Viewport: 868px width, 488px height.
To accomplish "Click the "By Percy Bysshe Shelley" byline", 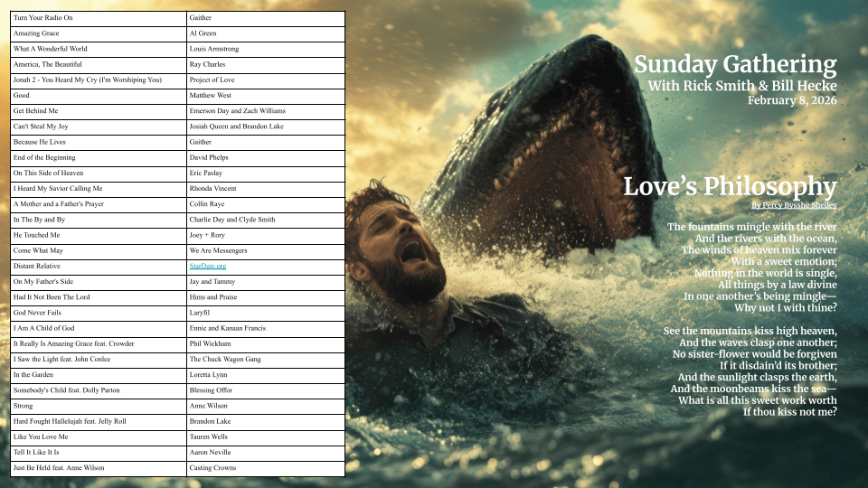I will coord(794,205).
